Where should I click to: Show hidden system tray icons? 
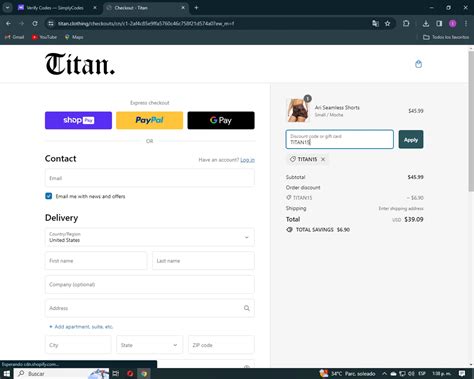pos(384,374)
